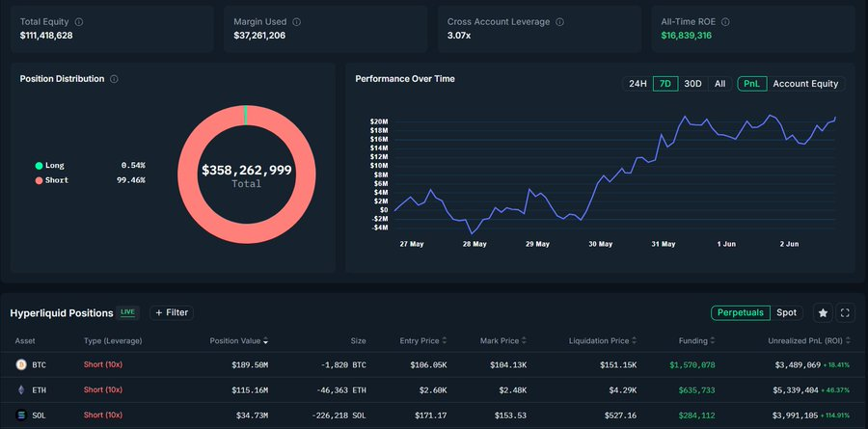Click the ETH coin icon
868x429 pixels.
click(21, 390)
